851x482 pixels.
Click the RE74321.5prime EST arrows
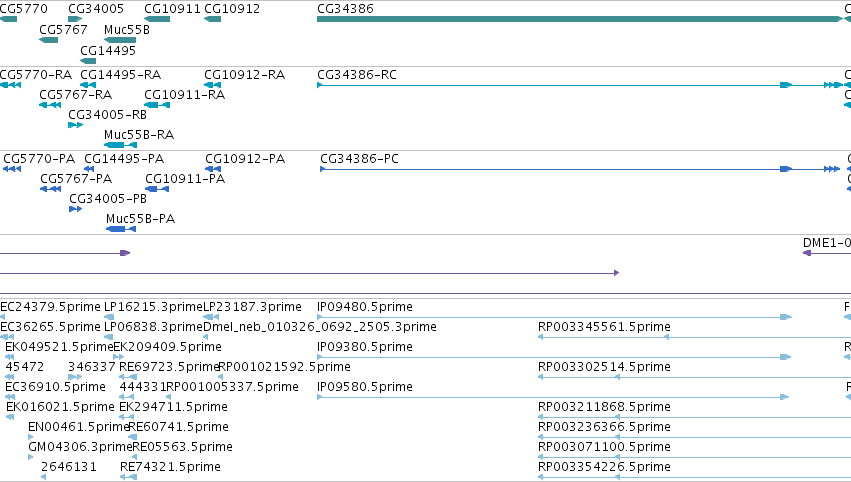pos(129,477)
